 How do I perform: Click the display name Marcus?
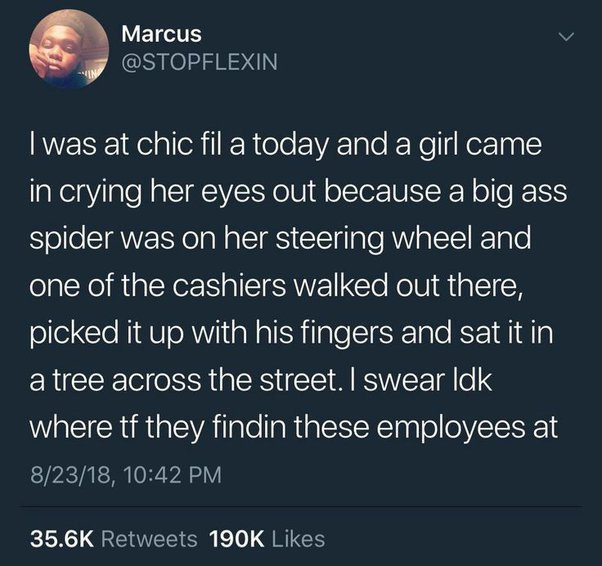click(x=161, y=34)
